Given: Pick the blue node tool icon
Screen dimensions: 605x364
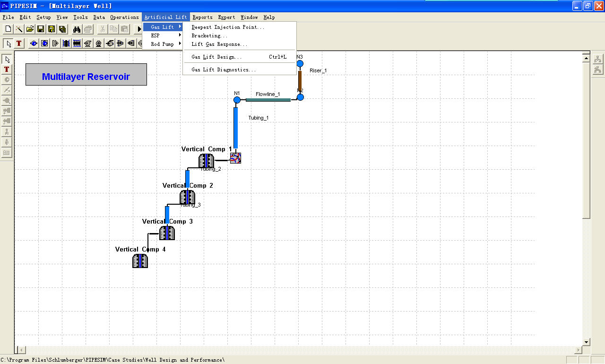Looking at the screenshot, I should pos(34,43).
